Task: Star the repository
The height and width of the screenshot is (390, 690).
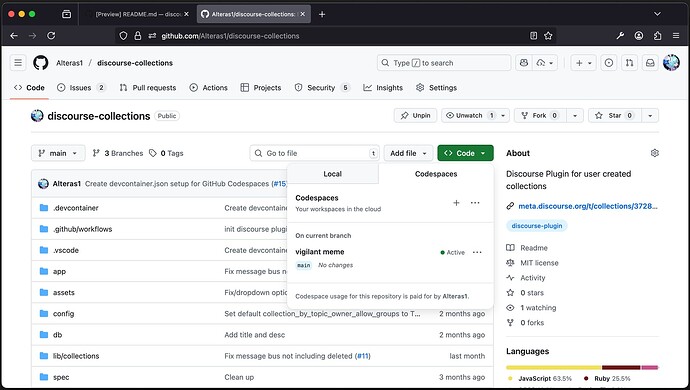Action: (615, 115)
